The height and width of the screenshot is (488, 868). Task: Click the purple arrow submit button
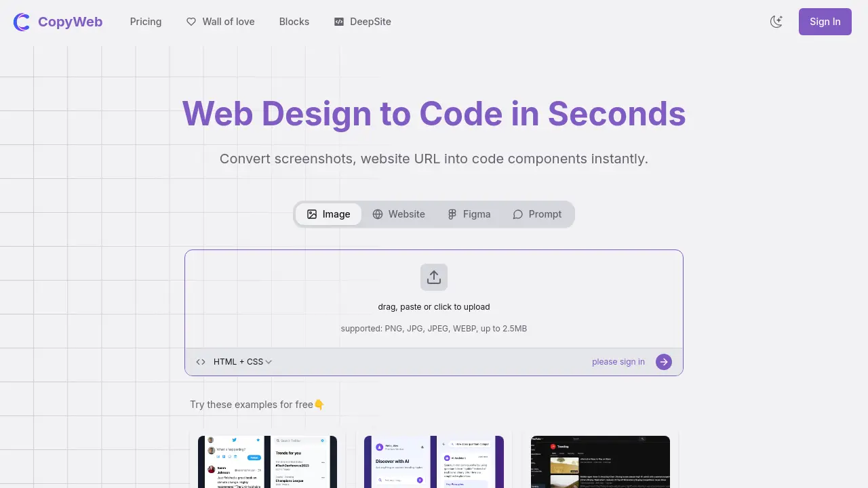click(x=664, y=362)
